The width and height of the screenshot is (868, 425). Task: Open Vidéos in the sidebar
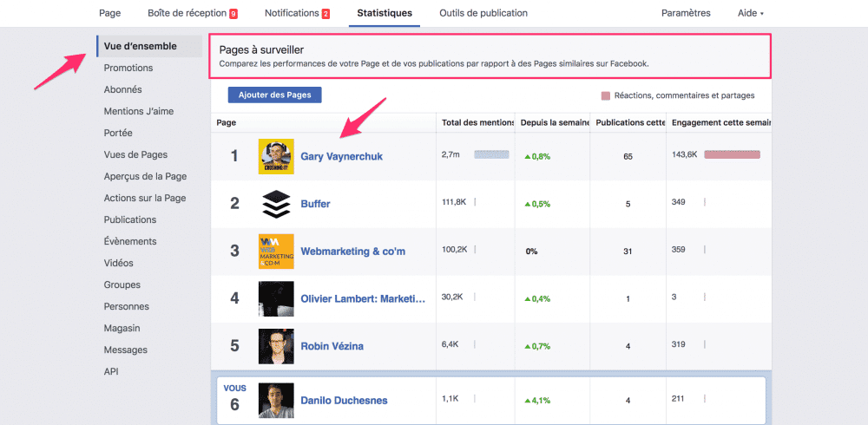[x=118, y=263]
